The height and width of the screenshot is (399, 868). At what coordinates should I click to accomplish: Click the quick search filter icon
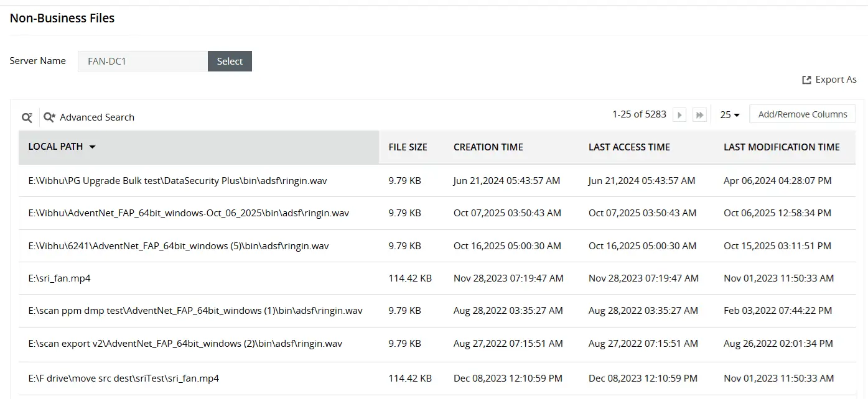[27, 117]
